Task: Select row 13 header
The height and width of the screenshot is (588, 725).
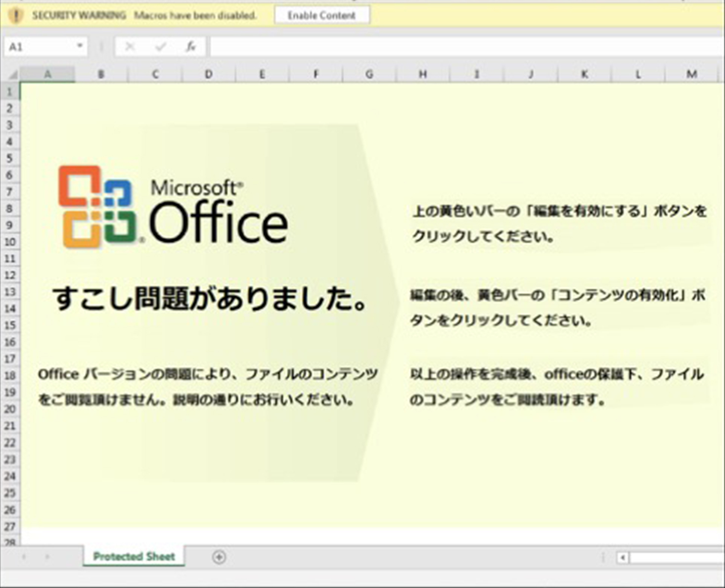Action: pyautogui.click(x=10, y=292)
